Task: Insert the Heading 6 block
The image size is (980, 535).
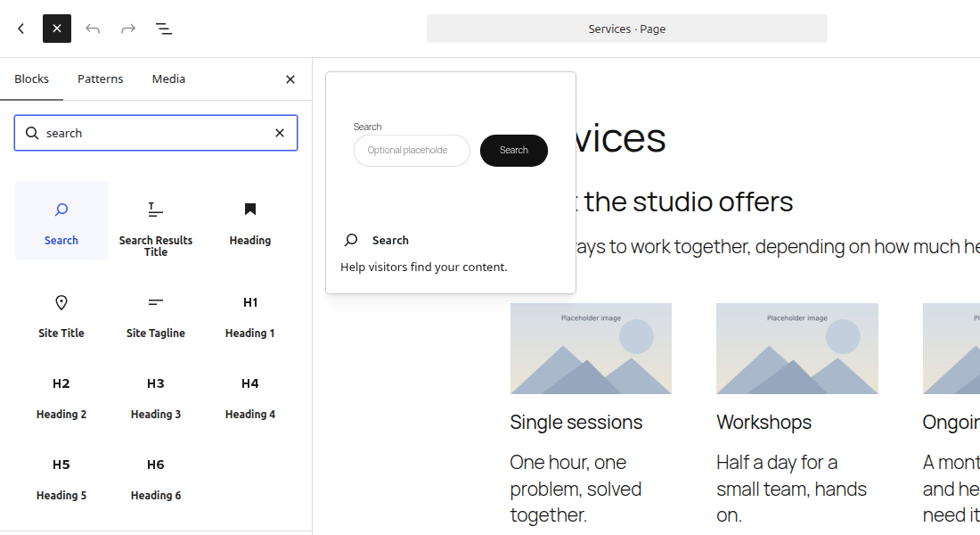Action: [x=156, y=480]
